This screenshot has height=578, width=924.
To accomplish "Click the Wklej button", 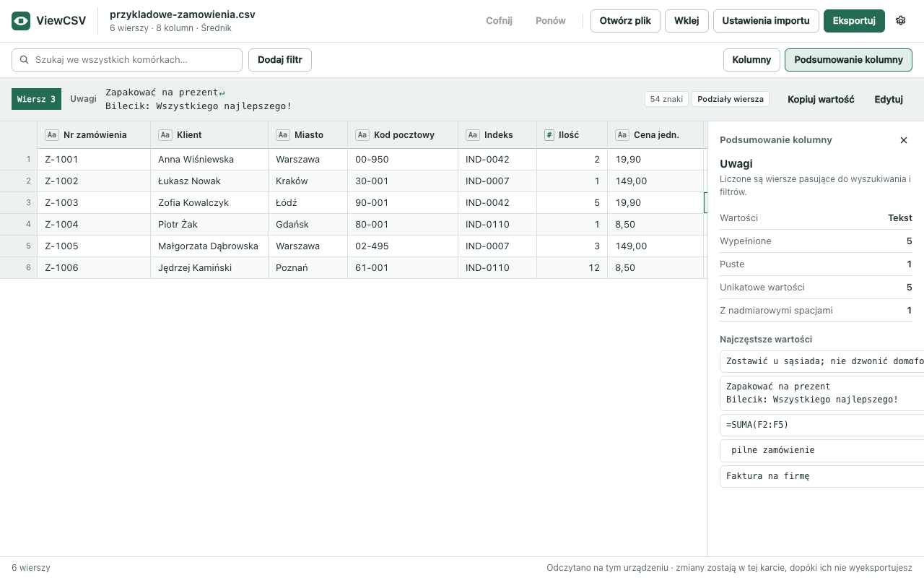I will [x=687, y=20].
